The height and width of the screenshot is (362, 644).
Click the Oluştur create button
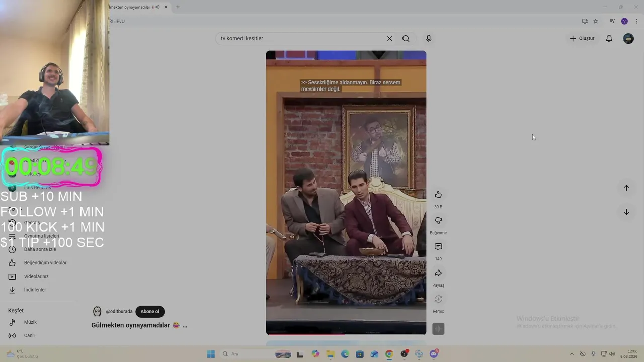[x=582, y=38]
